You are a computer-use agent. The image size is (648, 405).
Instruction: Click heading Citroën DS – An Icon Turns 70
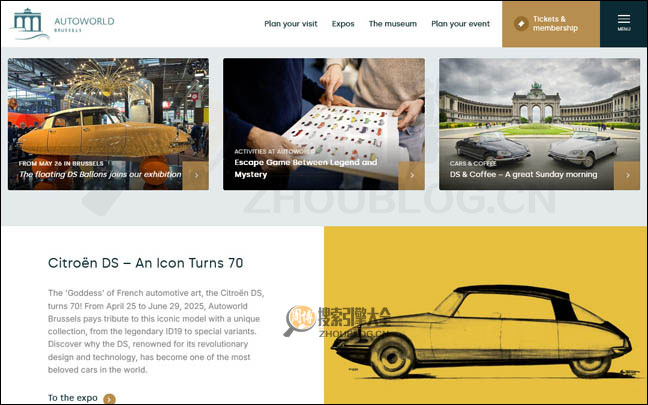(146, 263)
